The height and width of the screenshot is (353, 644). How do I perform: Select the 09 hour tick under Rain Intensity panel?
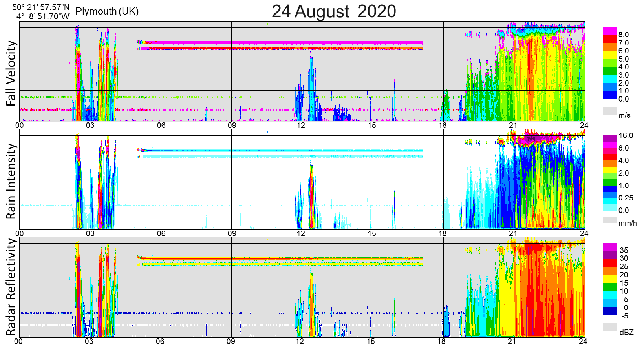(232, 234)
